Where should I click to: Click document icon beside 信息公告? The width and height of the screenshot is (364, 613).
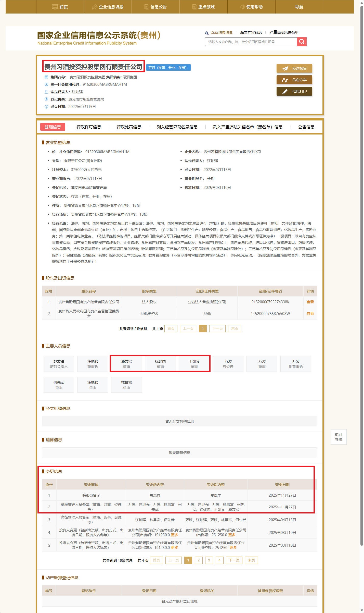[147, 7]
